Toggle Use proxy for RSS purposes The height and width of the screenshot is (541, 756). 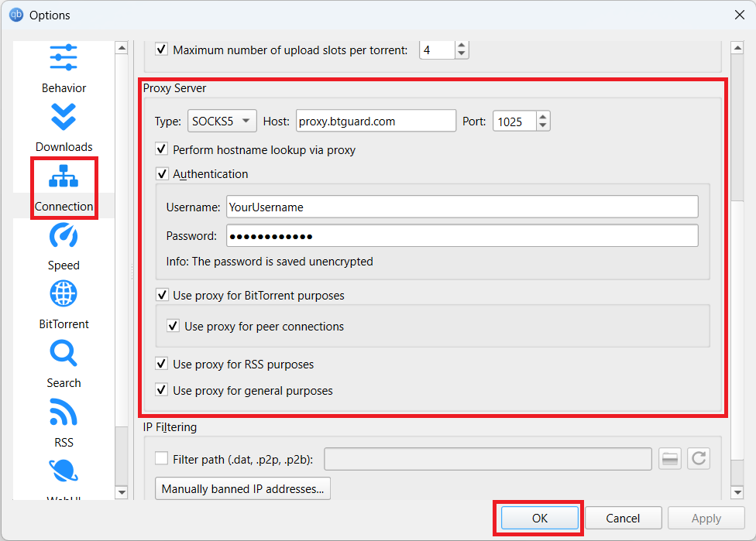click(x=162, y=364)
